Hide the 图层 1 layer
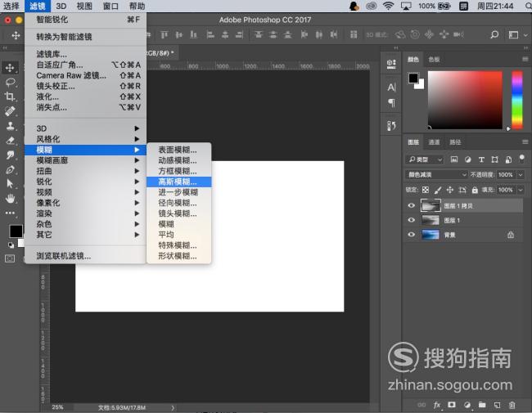The width and height of the screenshot is (532, 413). tap(411, 220)
